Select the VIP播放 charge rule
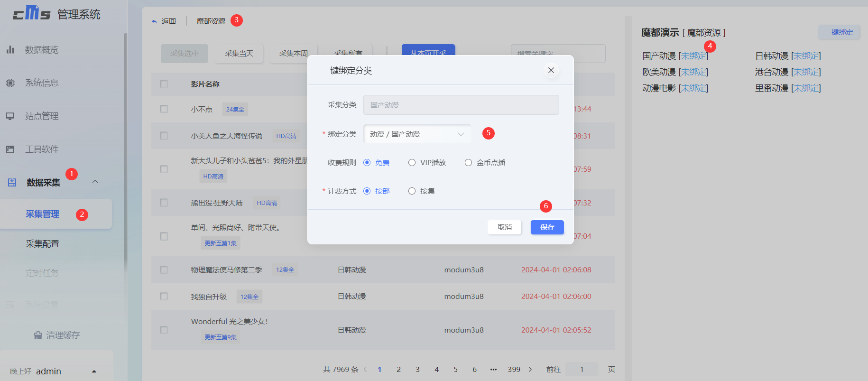This screenshot has width=868, height=381. (412, 163)
